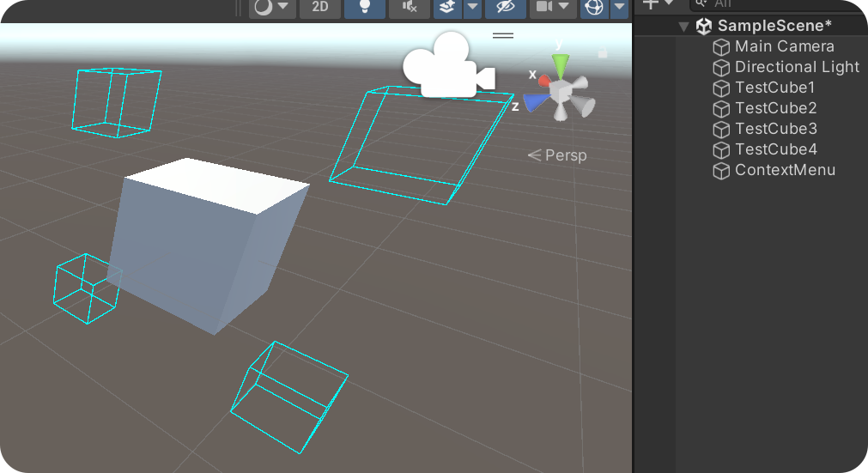Toggle hidden objects visibility eye
Viewport: 868px width, 473px height.
point(506,7)
